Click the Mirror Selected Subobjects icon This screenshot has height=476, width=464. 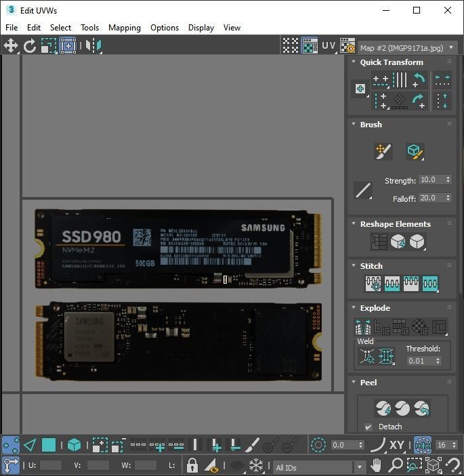[93, 46]
